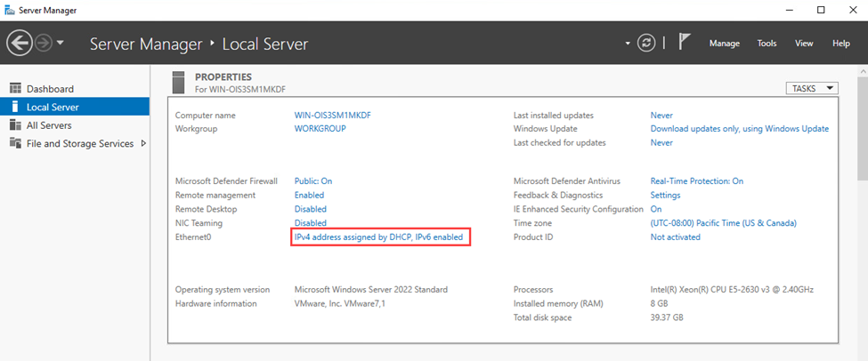This screenshot has width=868, height=361.
Task: Click the WORKGROUP link
Action: coord(320,128)
